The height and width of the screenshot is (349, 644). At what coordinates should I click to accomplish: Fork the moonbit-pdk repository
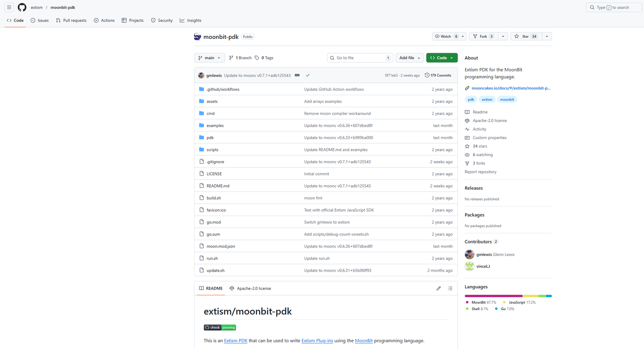[x=483, y=36]
